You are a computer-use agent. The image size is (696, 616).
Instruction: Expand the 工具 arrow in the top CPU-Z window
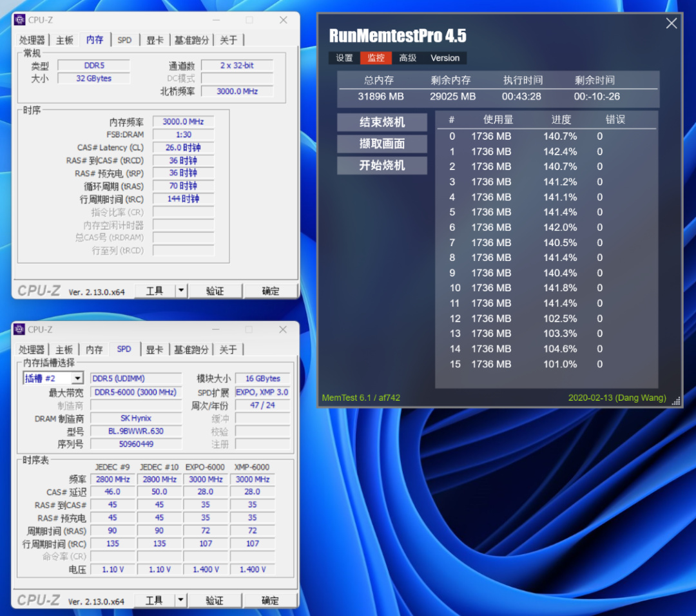(181, 291)
